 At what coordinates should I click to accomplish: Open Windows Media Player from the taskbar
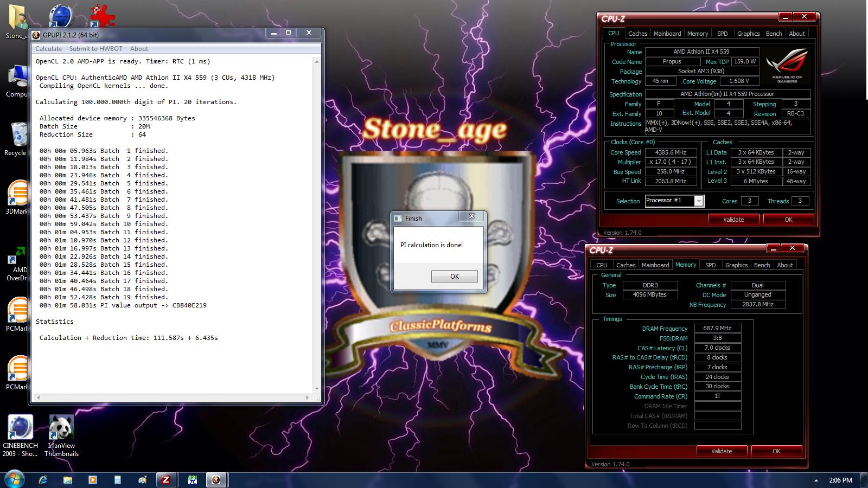[x=93, y=480]
